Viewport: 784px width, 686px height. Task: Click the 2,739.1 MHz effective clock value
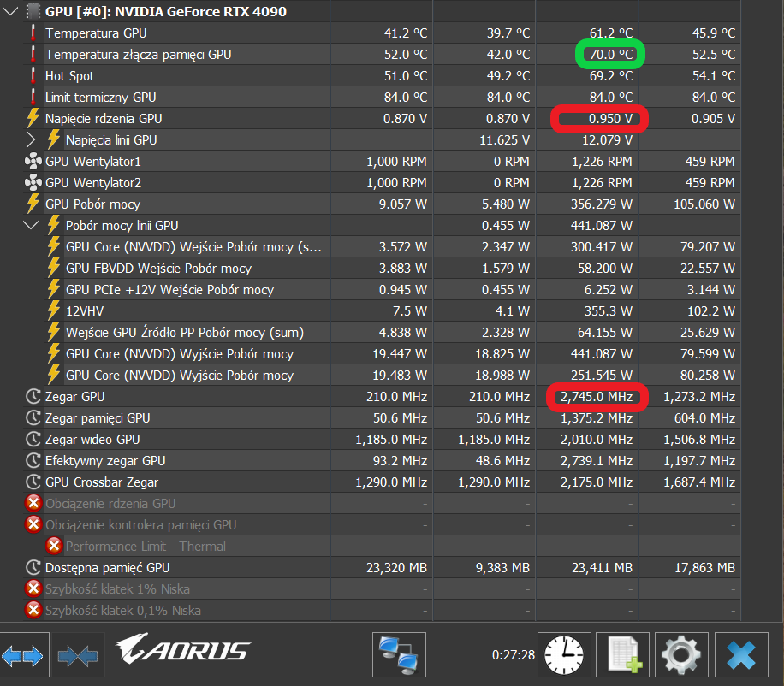(597, 461)
